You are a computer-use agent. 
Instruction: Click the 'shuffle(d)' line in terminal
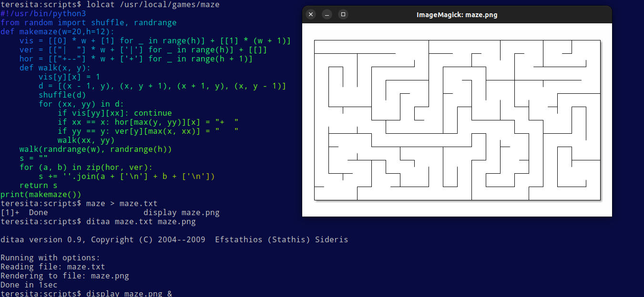(x=62, y=95)
